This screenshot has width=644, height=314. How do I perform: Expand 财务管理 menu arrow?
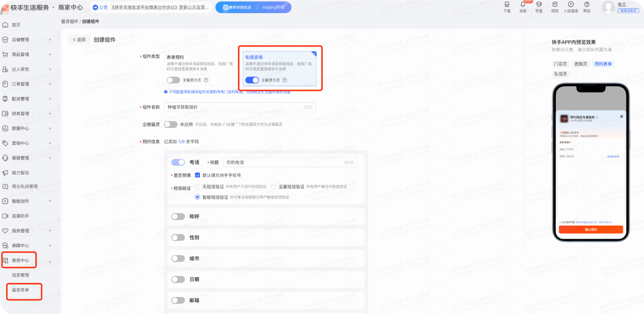(50, 113)
